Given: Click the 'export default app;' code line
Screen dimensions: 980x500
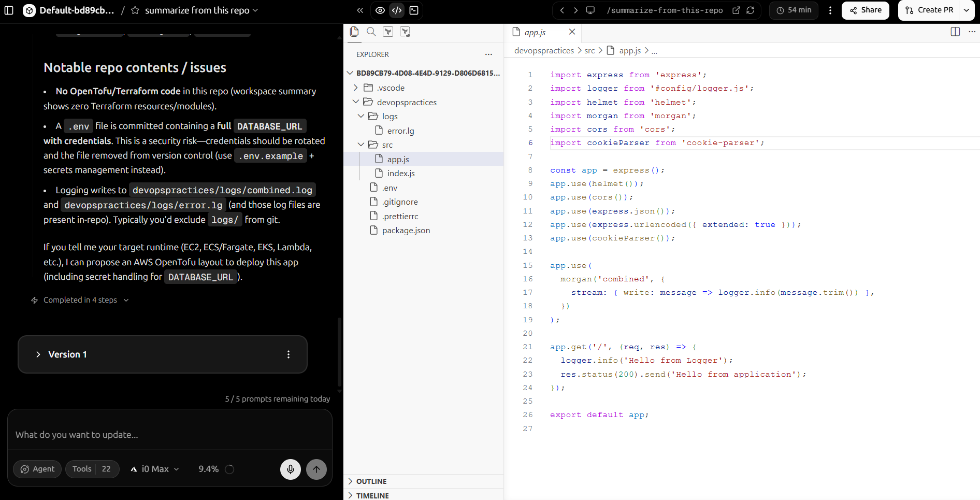Looking at the screenshot, I should (599, 415).
